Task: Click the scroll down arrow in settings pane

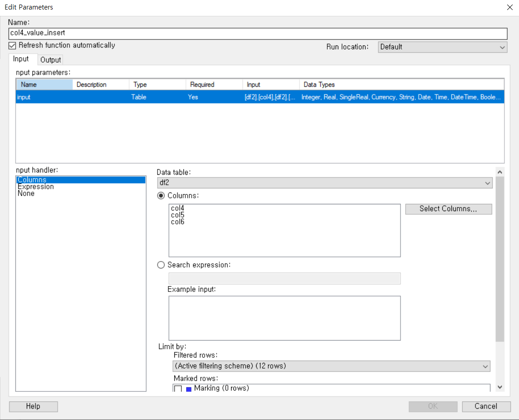Action: (x=500, y=387)
